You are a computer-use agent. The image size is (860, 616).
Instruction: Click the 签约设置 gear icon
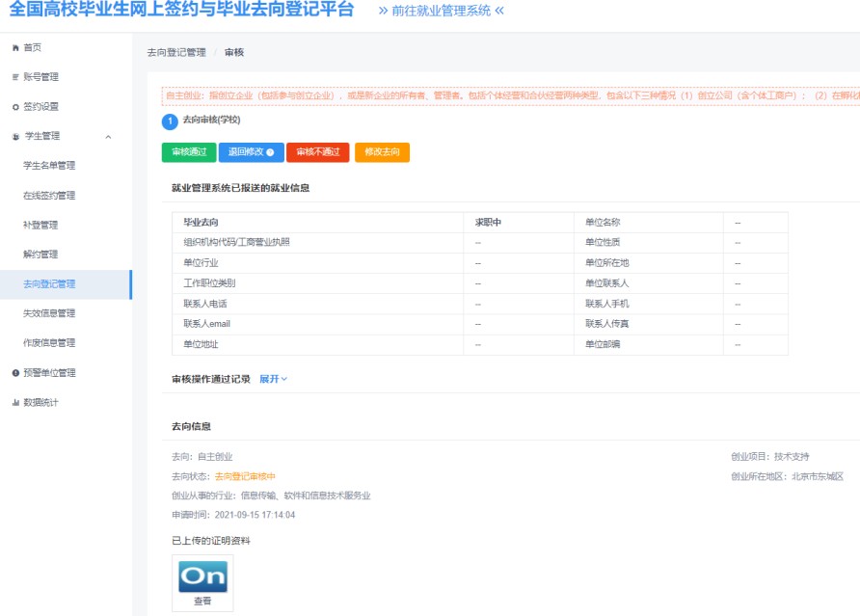[x=14, y=107]
